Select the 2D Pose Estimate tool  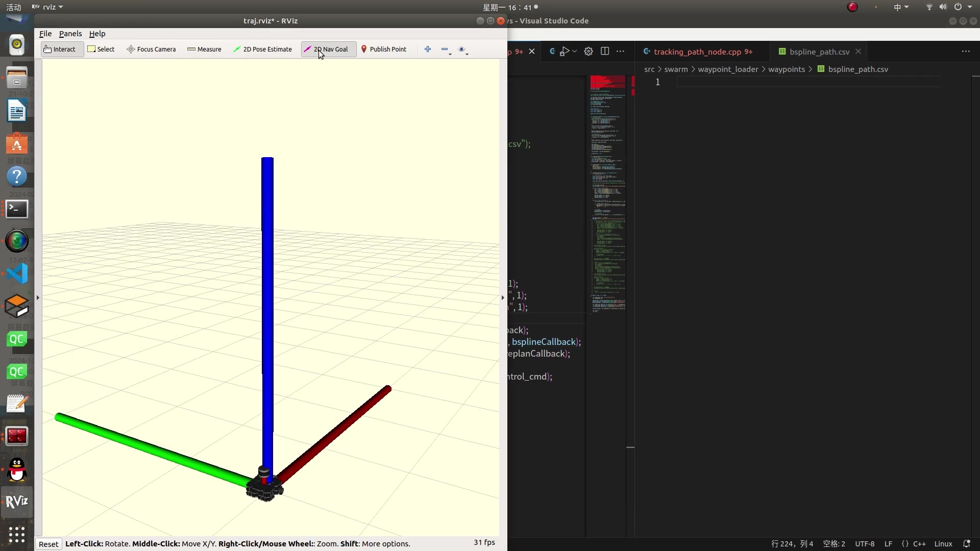(262, 49)
